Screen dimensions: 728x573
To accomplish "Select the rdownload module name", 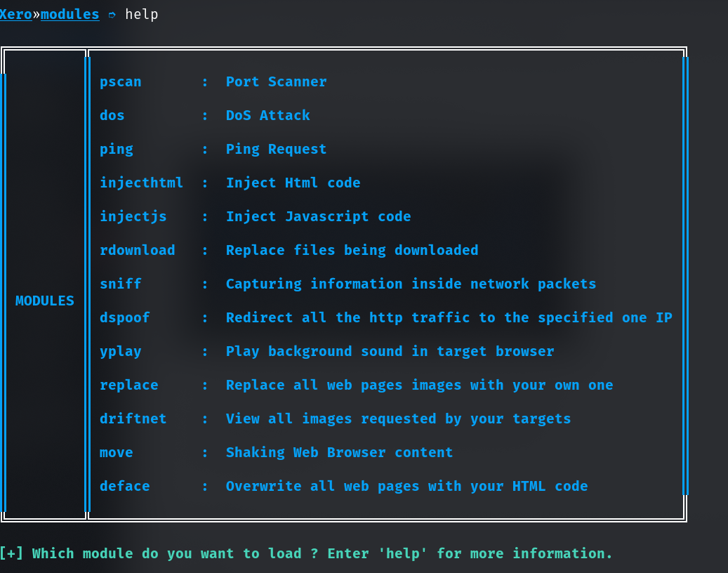I will [x=137, y=251].
